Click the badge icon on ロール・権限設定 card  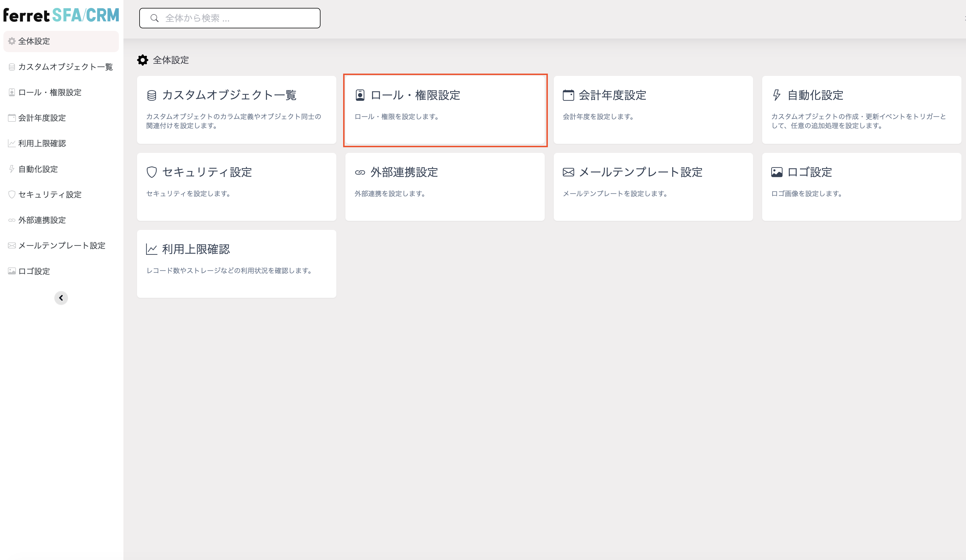point(360,95)
